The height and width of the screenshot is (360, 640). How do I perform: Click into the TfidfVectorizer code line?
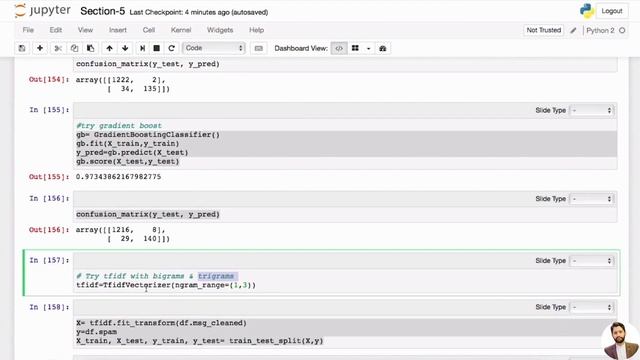tap(166, 285)
